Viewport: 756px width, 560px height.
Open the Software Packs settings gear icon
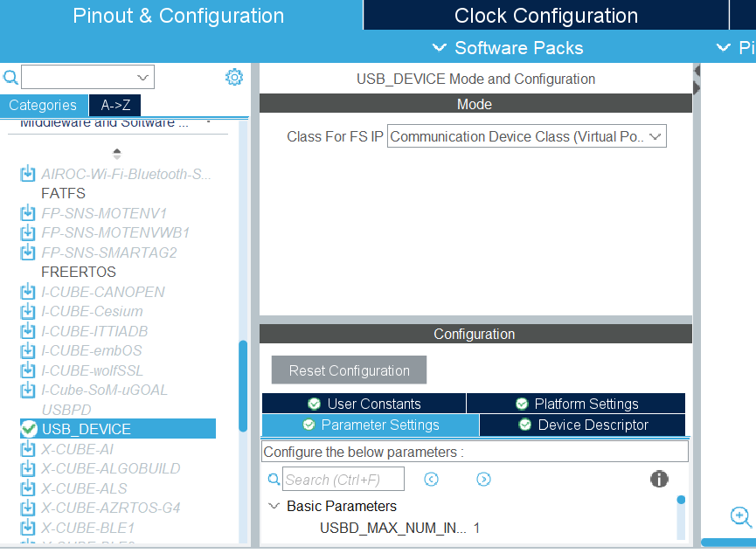coord(233,77)
